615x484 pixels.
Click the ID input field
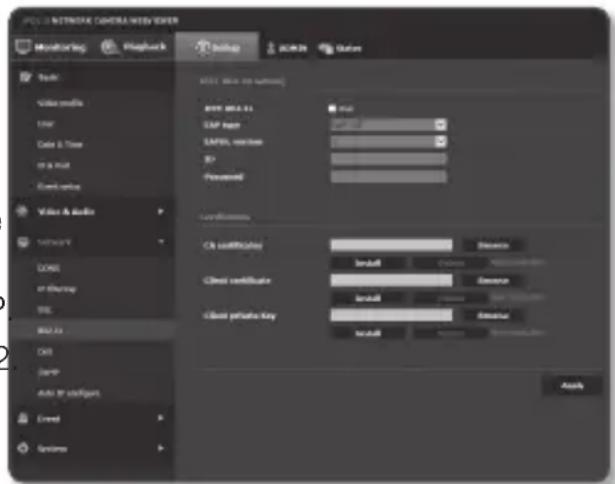coord(389,159)
